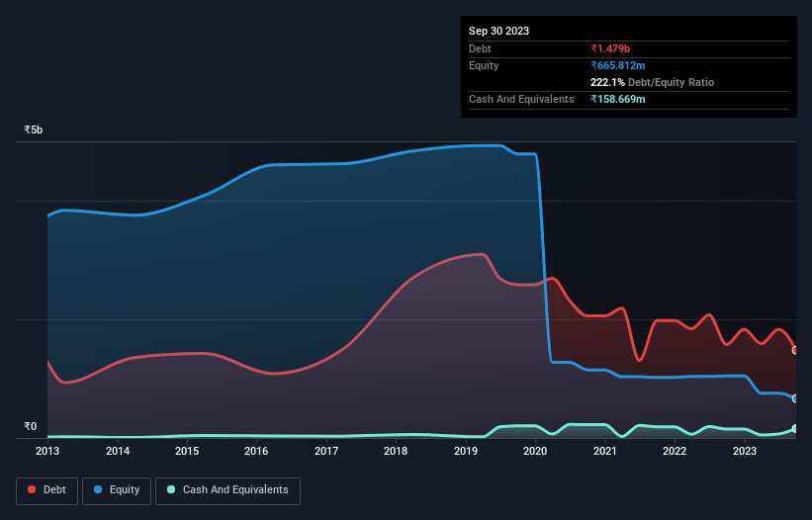Toggle the Cash And Equivalents legend button
Image resolution: width=812 pixels, height=520 pixels.
[227, 490]
